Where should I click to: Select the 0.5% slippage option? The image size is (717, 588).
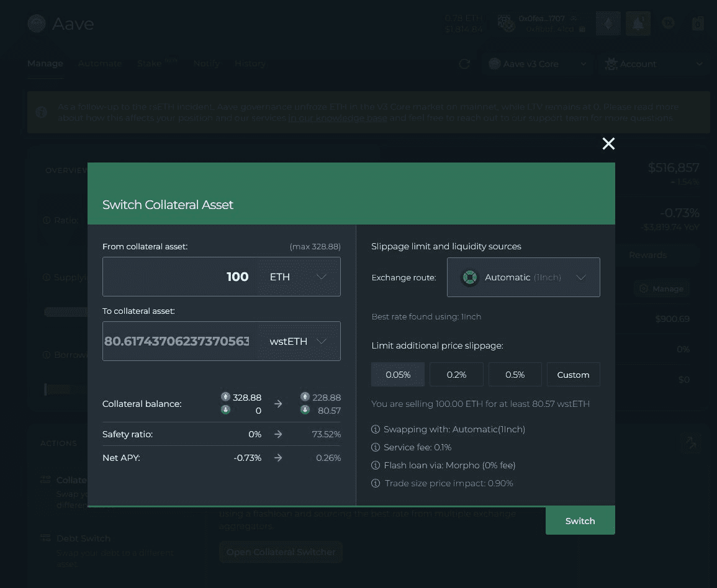coord(515,375)
